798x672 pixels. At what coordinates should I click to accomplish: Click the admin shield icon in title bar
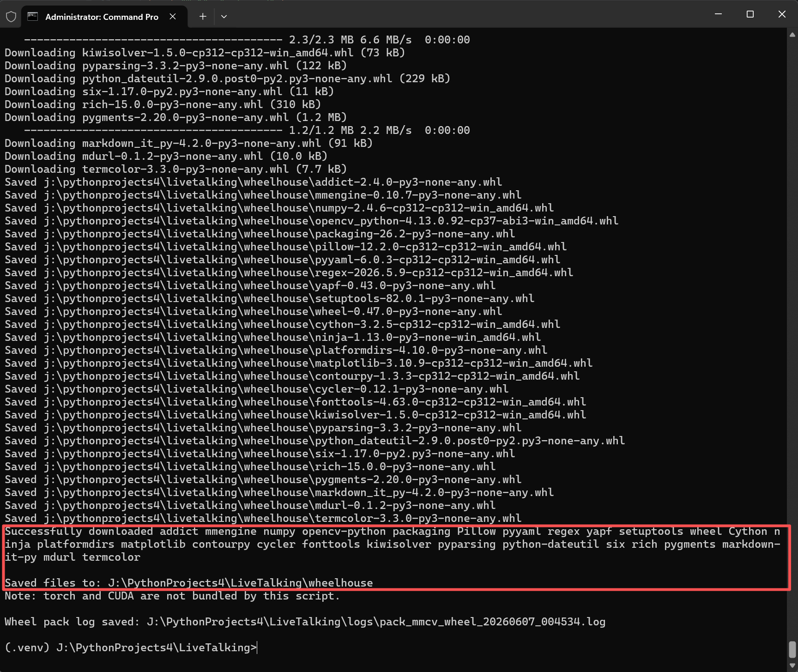(11, 17)
